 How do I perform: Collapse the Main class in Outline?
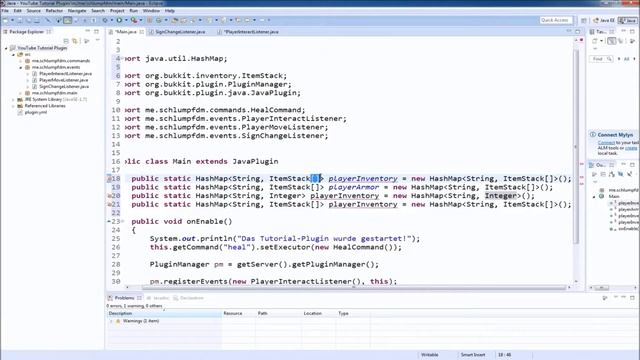[x=594, y=197]
